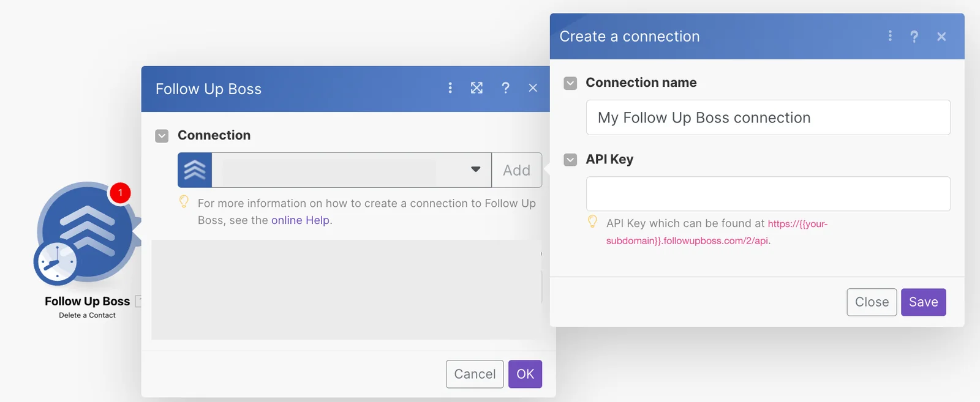Open three-dot menu in Create a connection
This screenshot has height=402, width=980.
click(890, 36)
